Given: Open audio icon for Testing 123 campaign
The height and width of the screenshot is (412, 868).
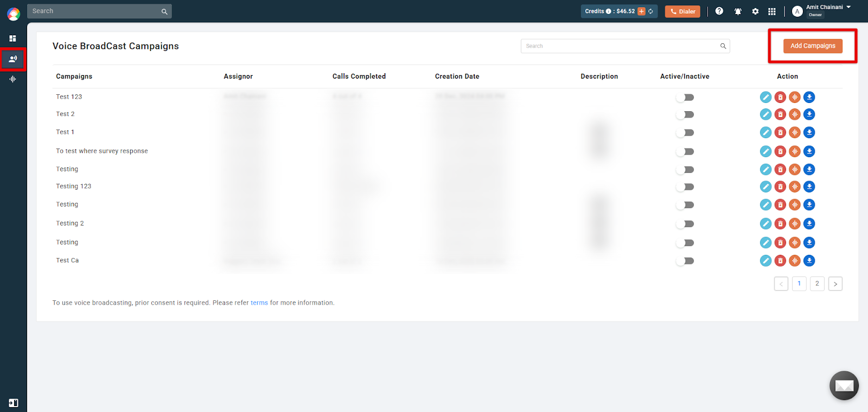Looking at the screenshot, I should point(795,186).
